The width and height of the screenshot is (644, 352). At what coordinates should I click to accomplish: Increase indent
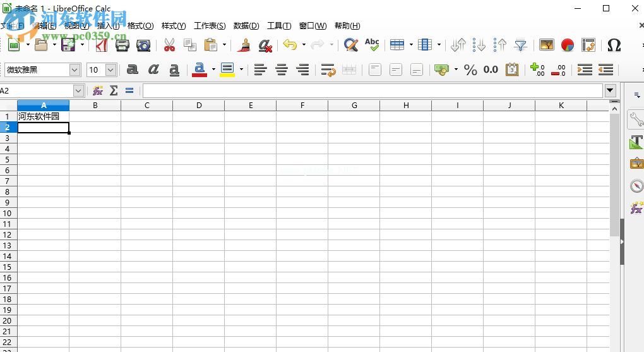click(585, 70)
